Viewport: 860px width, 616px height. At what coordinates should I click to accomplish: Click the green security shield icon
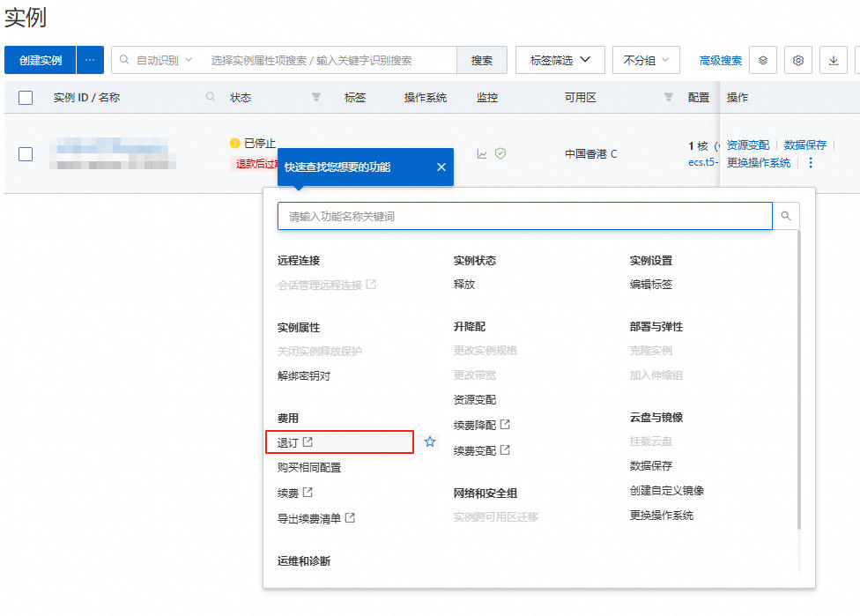tap(500, 153)
